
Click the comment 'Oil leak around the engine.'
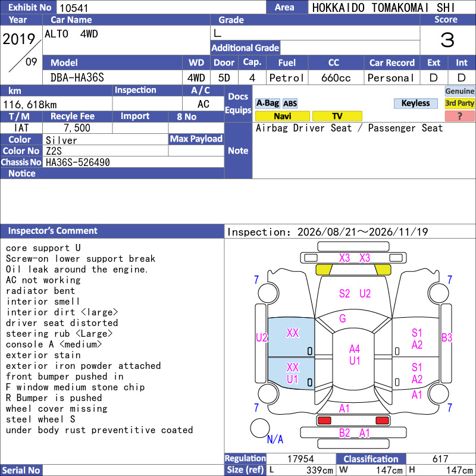click(77, 270)
